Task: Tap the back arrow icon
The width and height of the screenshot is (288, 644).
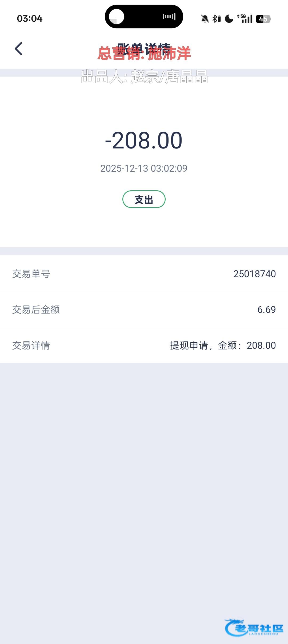Action: point(18,49)
